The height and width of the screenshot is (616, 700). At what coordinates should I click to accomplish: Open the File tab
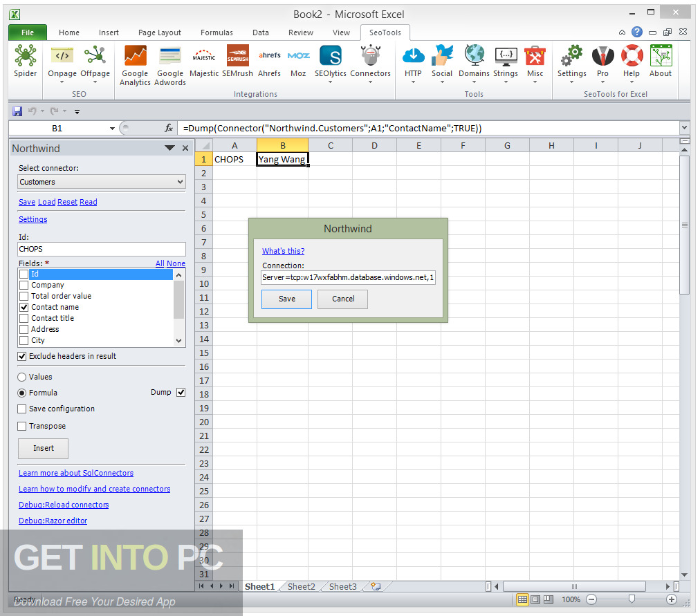[x=28, y=32]
